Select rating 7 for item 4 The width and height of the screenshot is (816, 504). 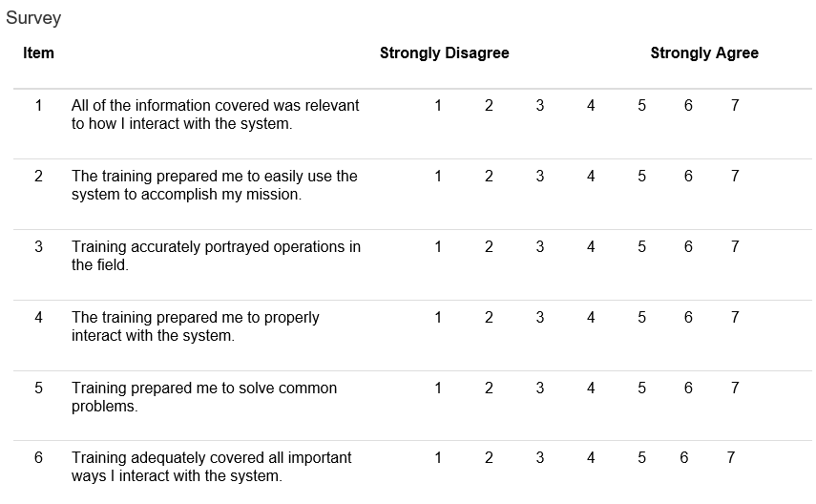pos(735,318)
